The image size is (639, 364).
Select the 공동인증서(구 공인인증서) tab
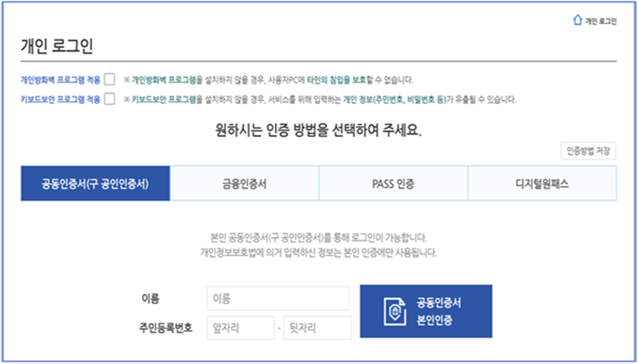pos(96,184)
